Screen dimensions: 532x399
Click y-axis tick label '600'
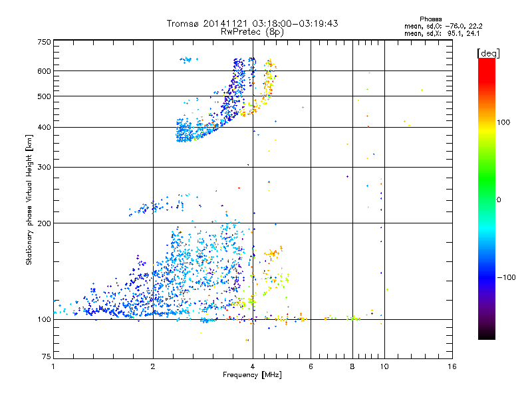[x=45, y=71]
